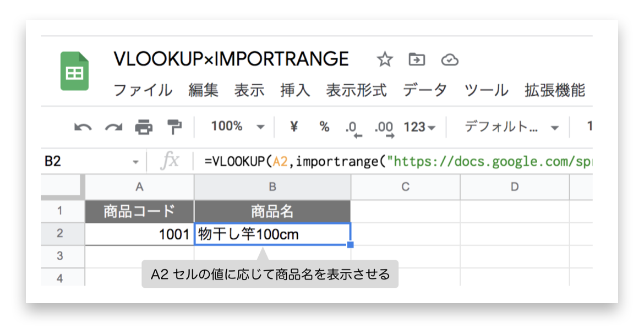Image resolution: width=644 pixels, height=329 pixels.
Task: Select column A header
Action: [140, 187]
